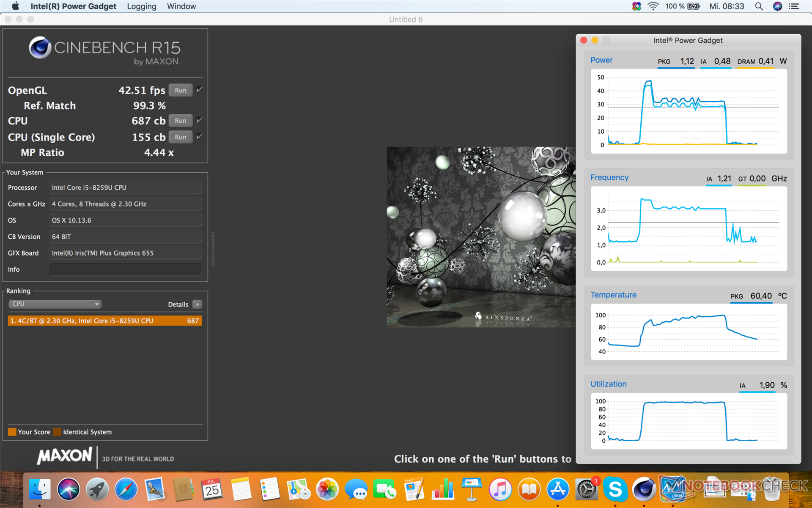Open Intel Power Gadget in Dock
Screen dimensions: 812x508
(673, 489)
